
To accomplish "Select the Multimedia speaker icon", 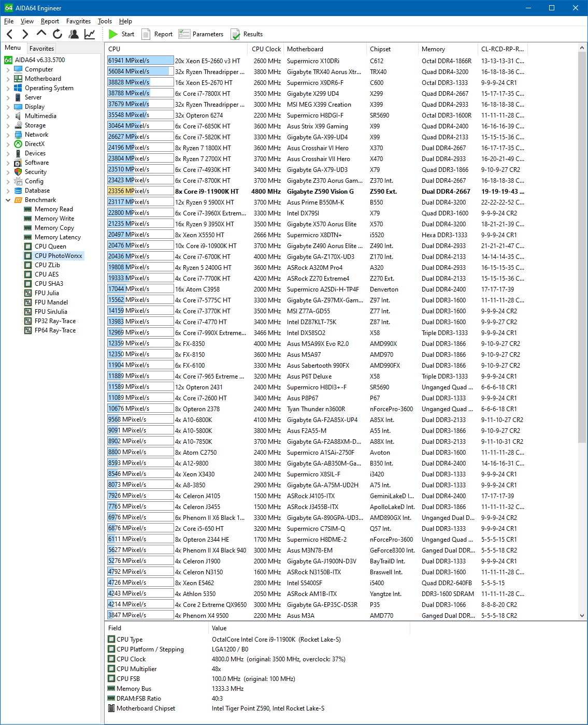I will 18,116.
